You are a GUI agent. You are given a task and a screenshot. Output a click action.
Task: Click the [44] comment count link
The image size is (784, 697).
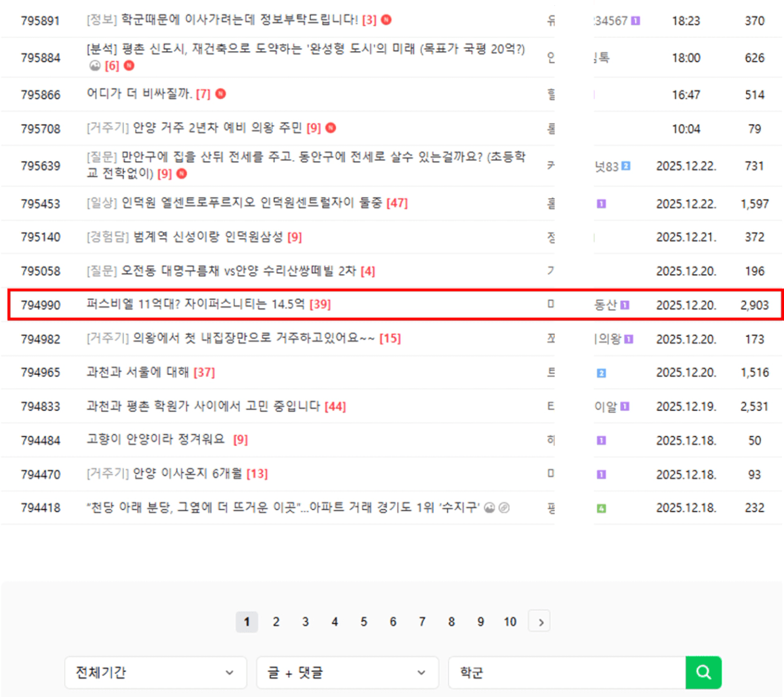click(x=335, y=407)
